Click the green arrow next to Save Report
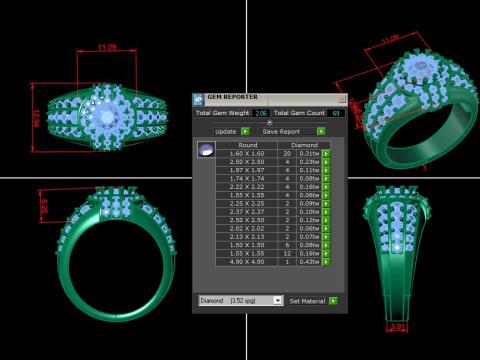 coord(321,131)
